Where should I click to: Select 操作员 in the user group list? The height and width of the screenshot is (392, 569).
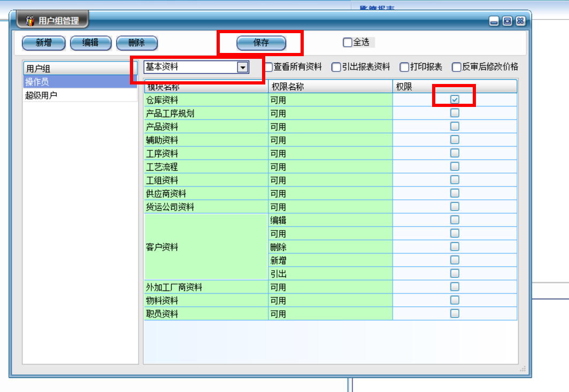point(80,82)
